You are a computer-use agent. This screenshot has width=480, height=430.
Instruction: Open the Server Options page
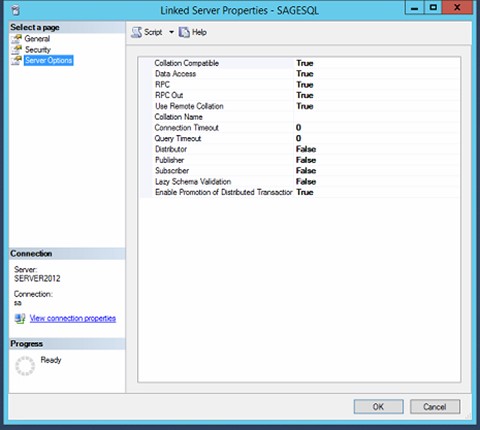(49, 60)
